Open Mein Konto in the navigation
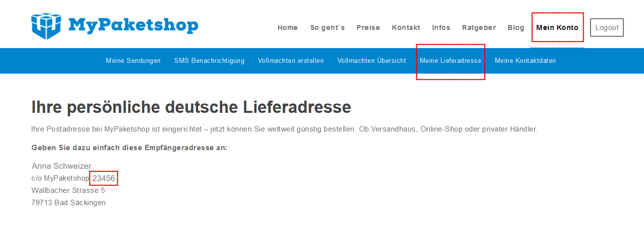This screenshot has width=644, height=238. (557, 27)
